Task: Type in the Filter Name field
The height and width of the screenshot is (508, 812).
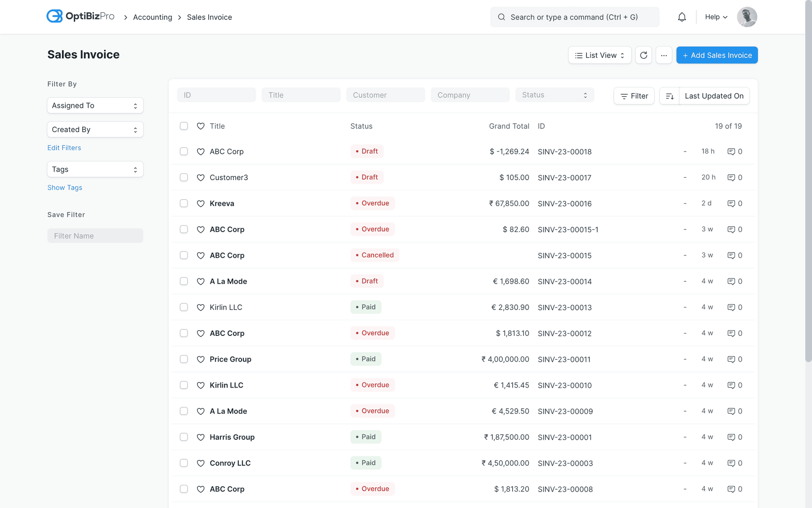Action: coord(95,236)
